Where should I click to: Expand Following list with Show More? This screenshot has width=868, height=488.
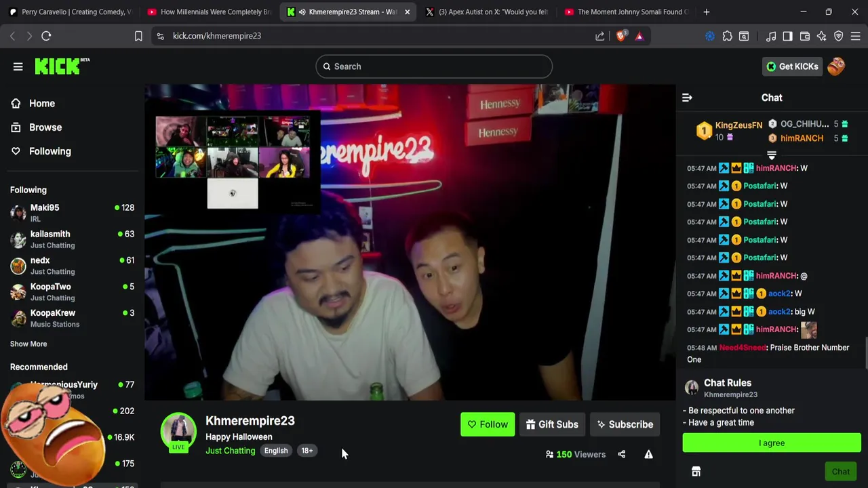pos(28,344)
